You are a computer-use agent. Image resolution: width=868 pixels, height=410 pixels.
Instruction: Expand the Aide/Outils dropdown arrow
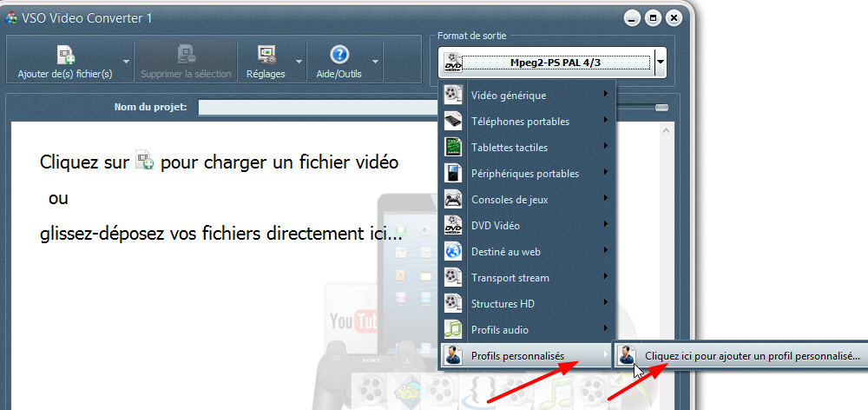[375, 61]
